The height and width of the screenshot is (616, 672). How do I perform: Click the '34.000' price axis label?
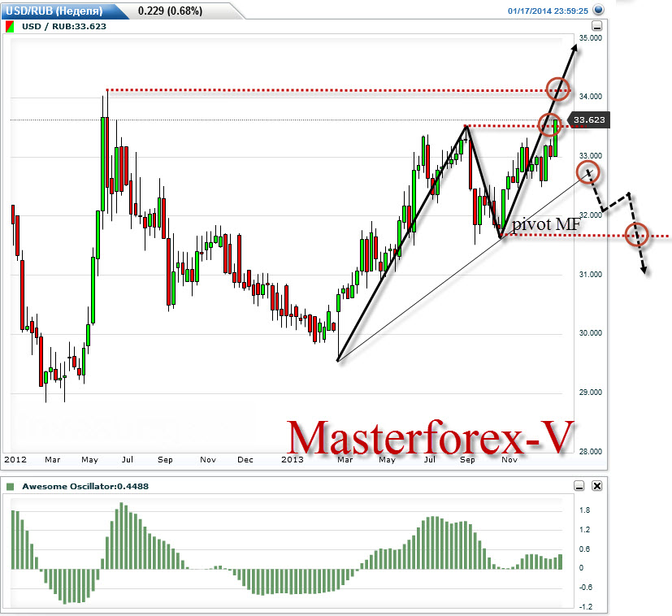coord(591,97)
